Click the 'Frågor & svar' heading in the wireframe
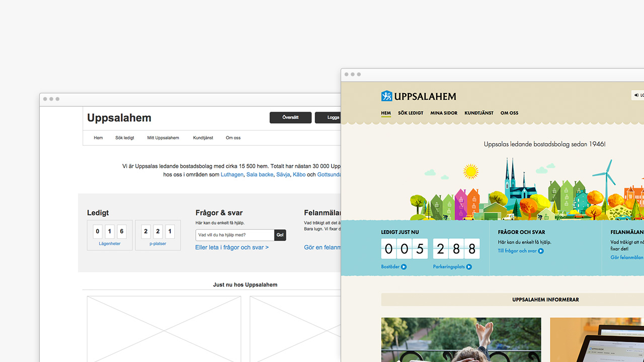Viewport: 644px width, 362px height. point(219,213)
